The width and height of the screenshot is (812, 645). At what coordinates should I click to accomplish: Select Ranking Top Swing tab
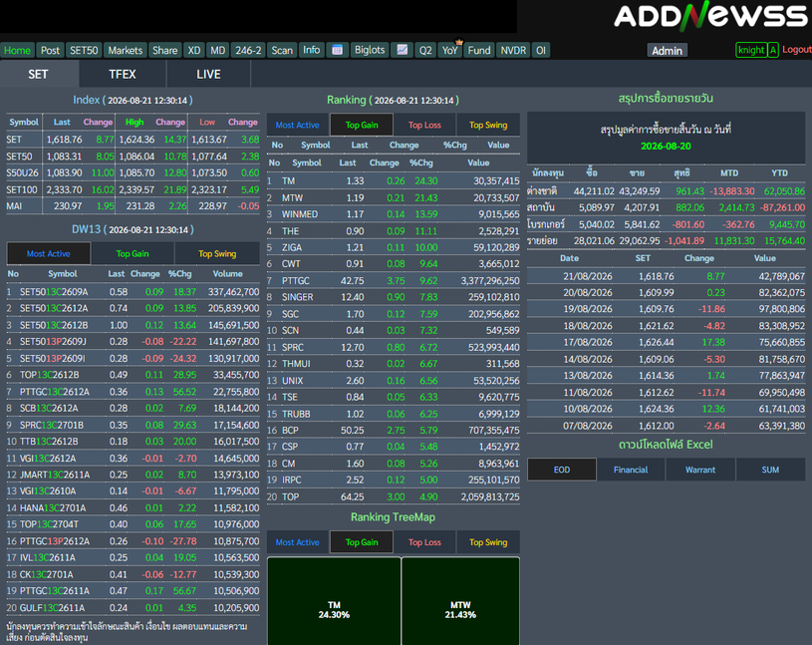pyautogui.click(x=488, y=125)
